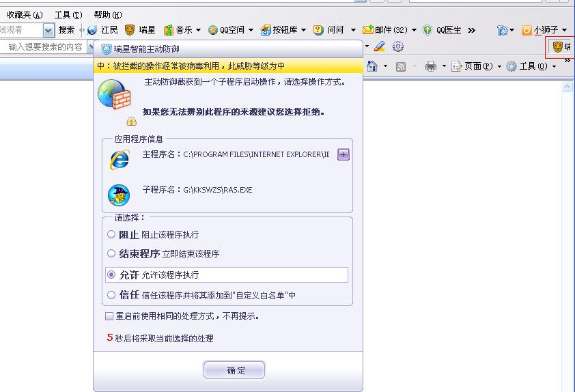Click the globe firewall icon in dialog
The width and height of the screenshot is (575, 392).
tap(115, 95)
